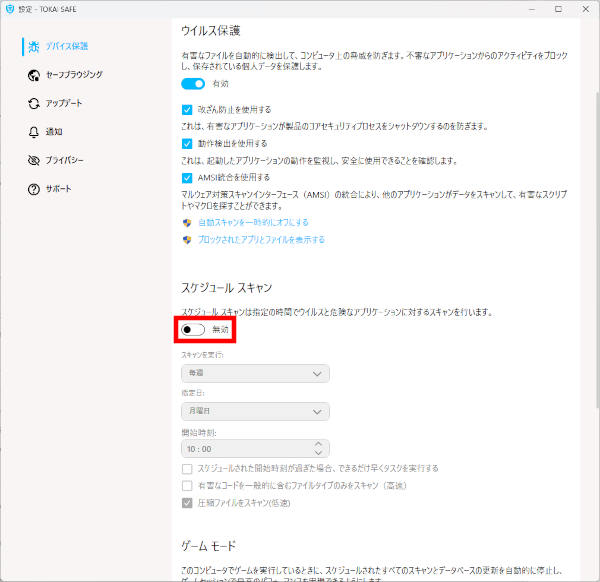Click the bell icon for 通知
Viewport: 600px width, 582px height.
(34, 132)
